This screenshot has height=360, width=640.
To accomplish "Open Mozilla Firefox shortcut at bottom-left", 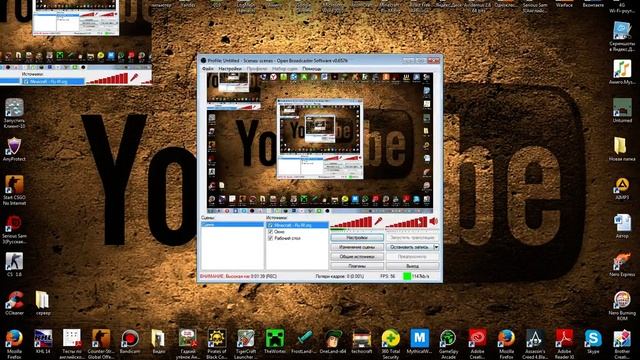I will (14, 344).
